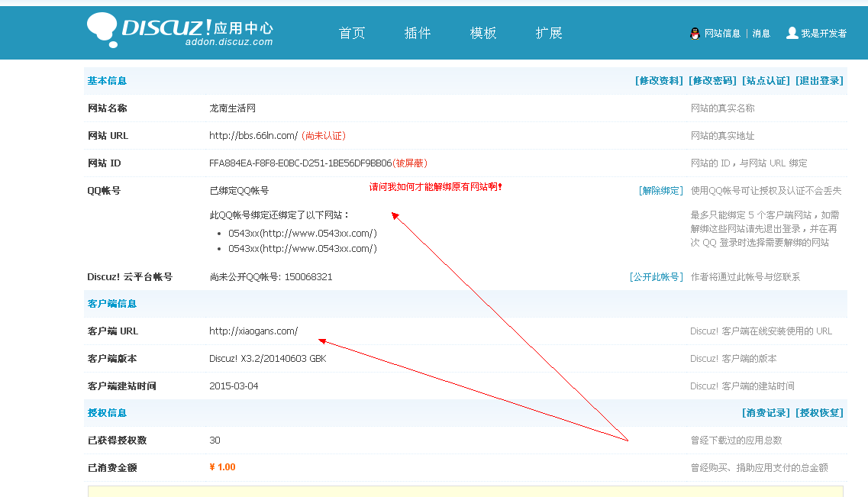
Task: Click the 授权信息 section heading
Action: [107, 413]
